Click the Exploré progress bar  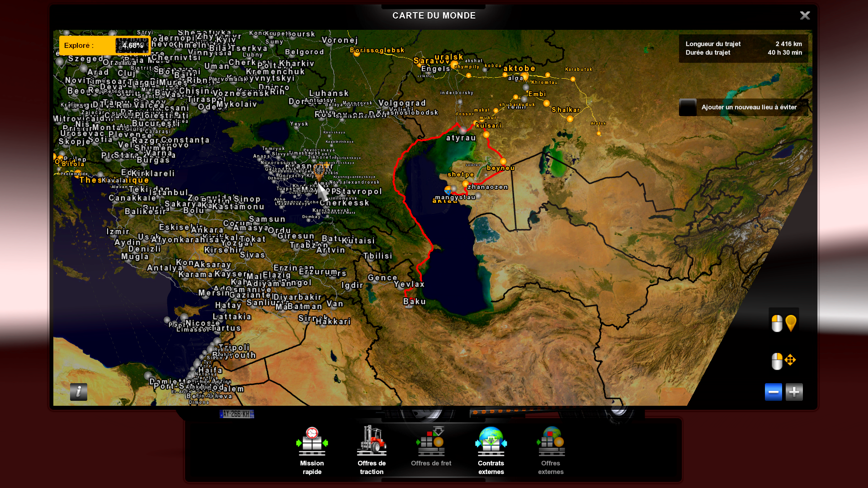click(x=105, y=46)
